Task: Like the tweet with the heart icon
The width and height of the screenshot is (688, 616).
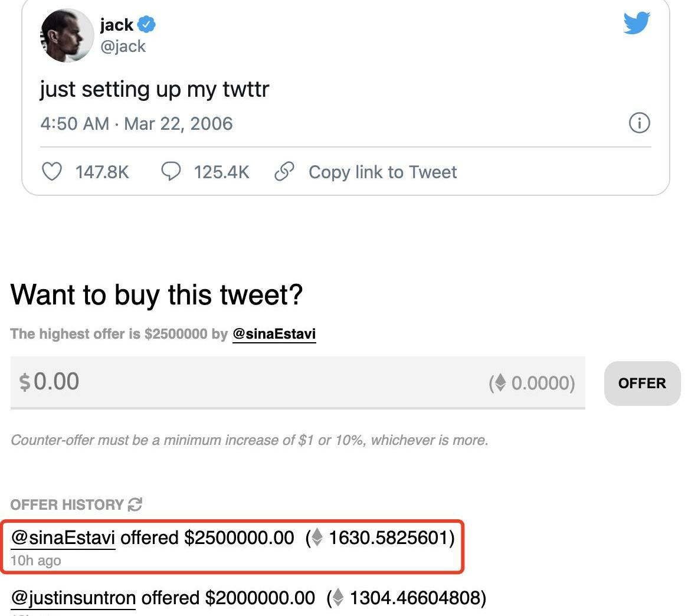Action: tap(52, 172)
